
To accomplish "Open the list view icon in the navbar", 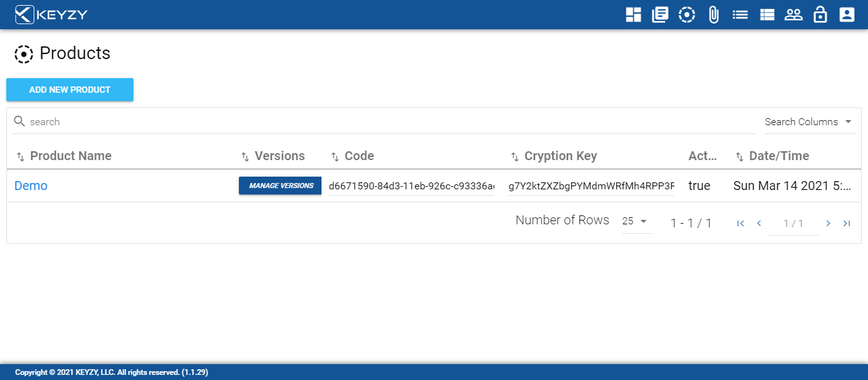I will pyautogui.click(x=740, y=14).
